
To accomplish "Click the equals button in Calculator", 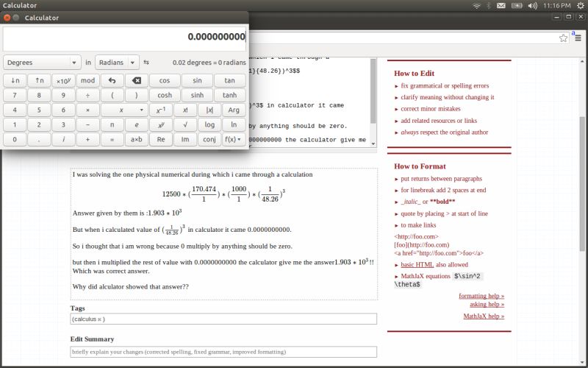I will (x=112, y=139).
